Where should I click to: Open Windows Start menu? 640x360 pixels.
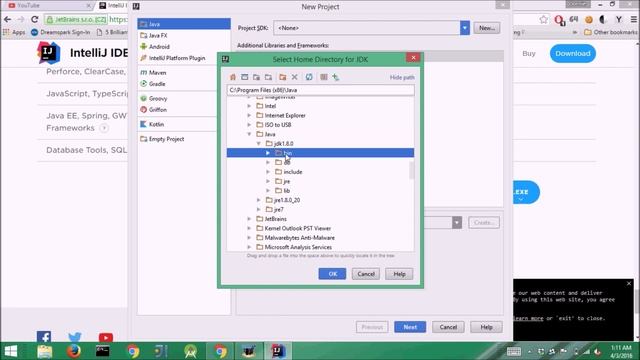point(11,351)
